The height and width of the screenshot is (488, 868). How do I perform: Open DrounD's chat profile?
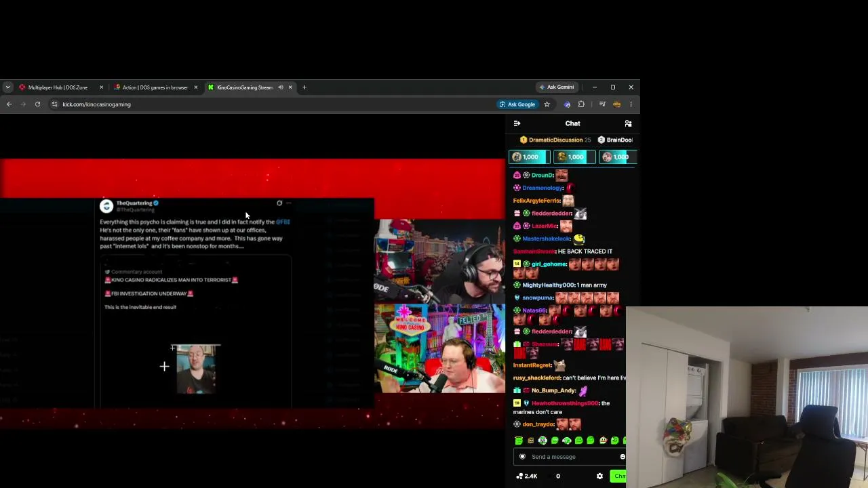[542, 176]
